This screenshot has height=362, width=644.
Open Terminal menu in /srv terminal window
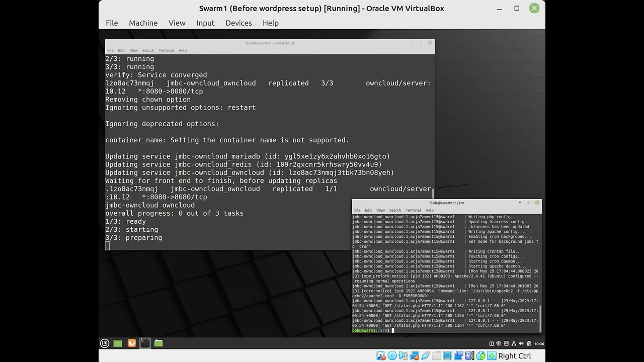413,210
